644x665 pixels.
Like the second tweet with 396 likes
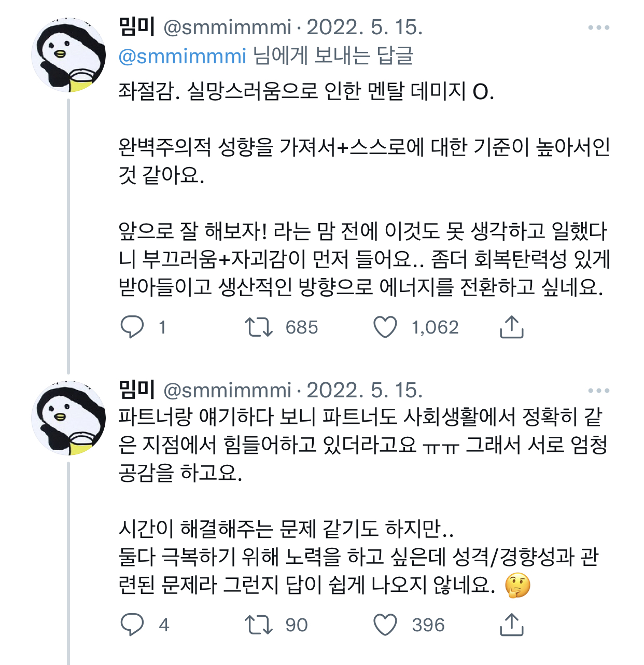[385, 625]
